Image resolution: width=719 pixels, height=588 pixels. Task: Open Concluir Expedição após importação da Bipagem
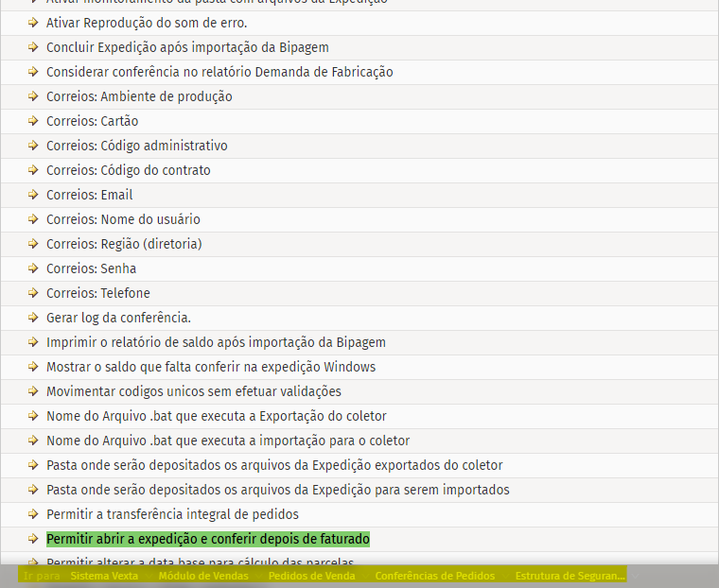coord(187,47)
